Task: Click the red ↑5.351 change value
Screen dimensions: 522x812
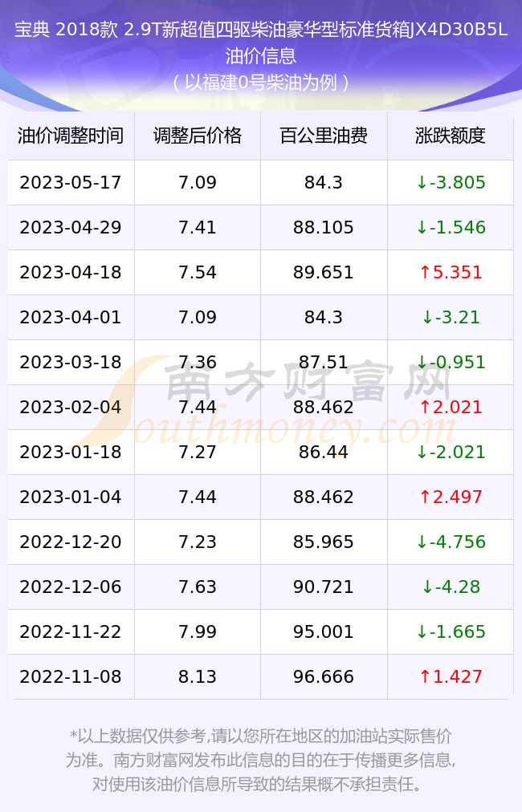Action: point(451,272)
